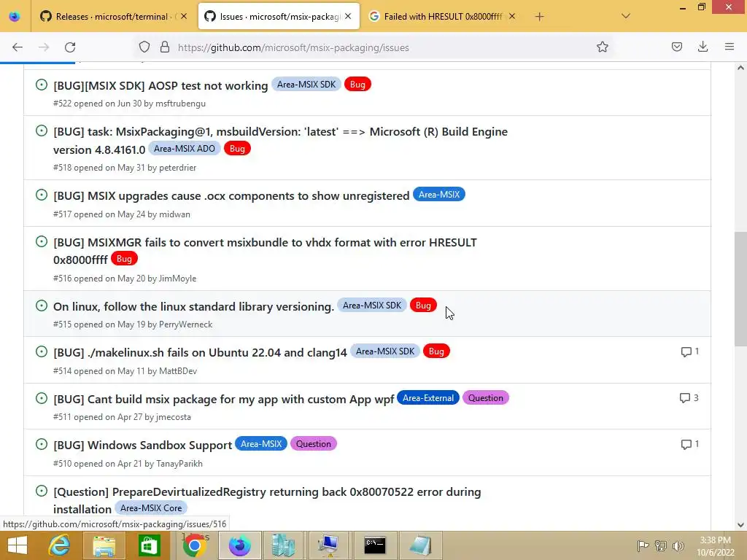Click the open issue status icon for #517
The width and height of the screenshot is (747, 560).
tap(42, 195)
